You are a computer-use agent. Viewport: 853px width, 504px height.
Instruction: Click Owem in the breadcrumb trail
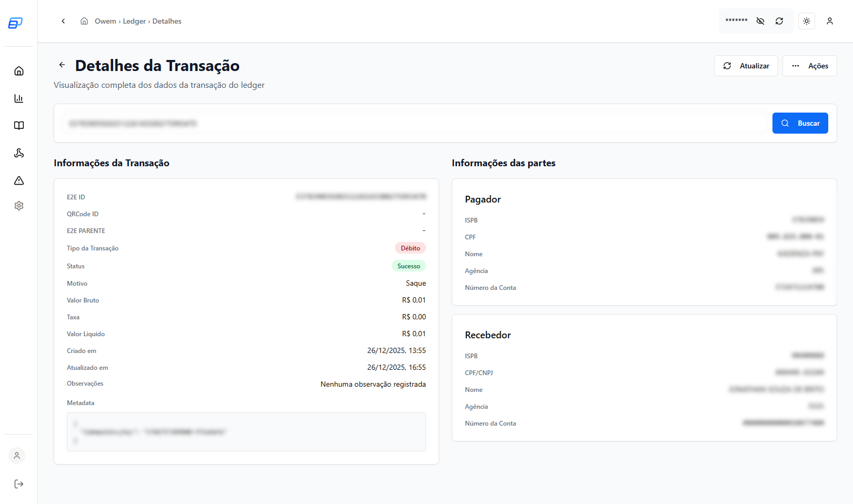105,21
